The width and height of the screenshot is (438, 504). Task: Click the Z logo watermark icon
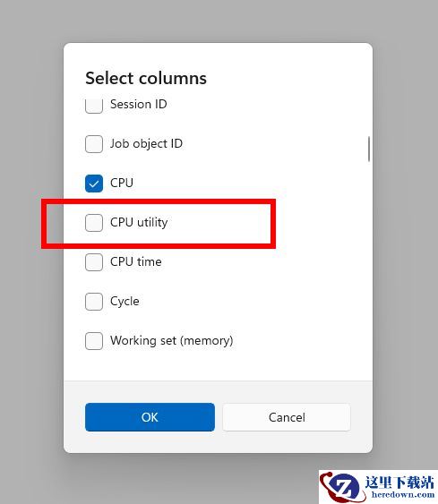pos(340,488)
